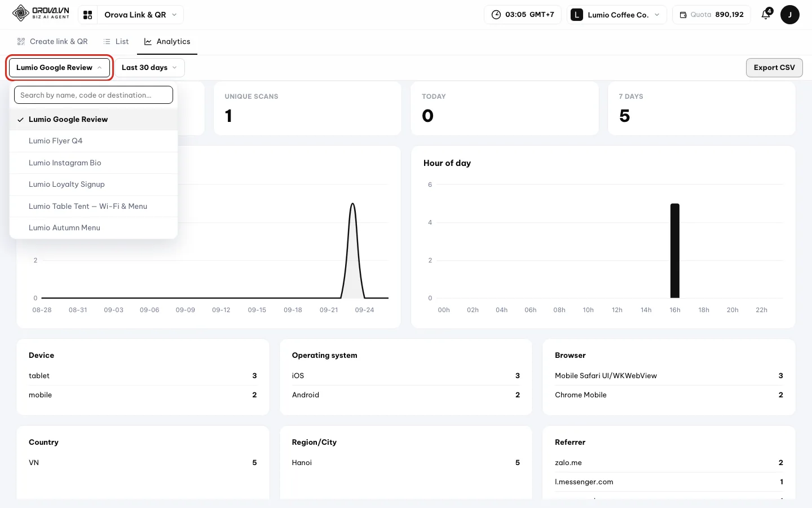
Task: Click the Android operating system row
Action: 406,395
